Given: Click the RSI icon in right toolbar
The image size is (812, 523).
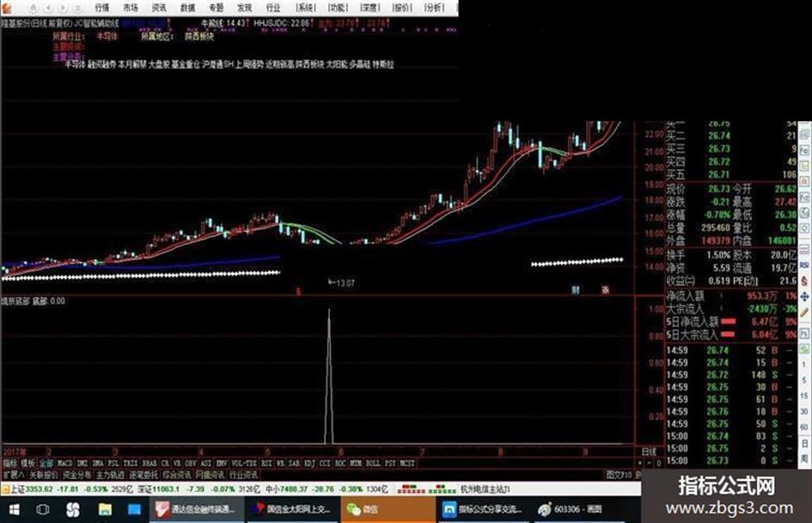Looking at the screenshot, I should 805,265.
